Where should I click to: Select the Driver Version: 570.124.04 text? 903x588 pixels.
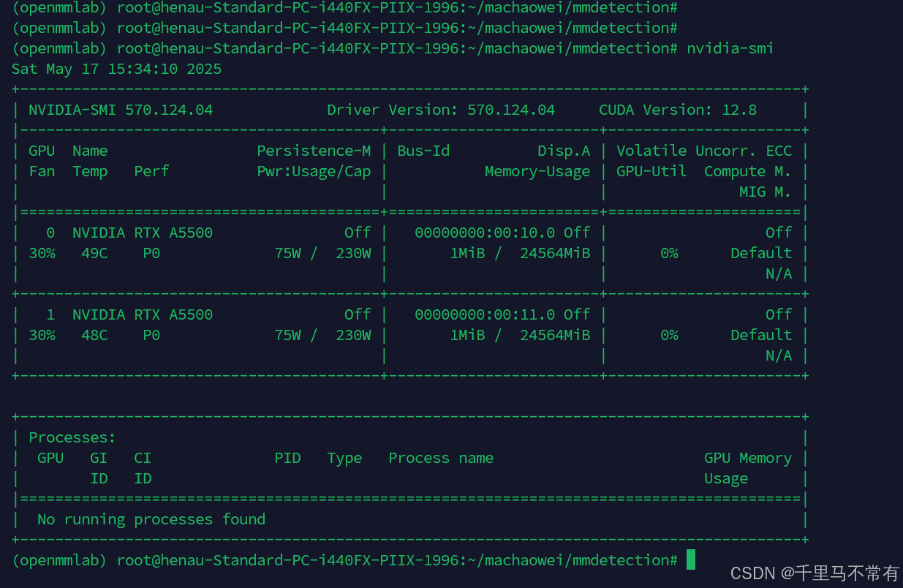pyautogui.click(x=441, y=110)
